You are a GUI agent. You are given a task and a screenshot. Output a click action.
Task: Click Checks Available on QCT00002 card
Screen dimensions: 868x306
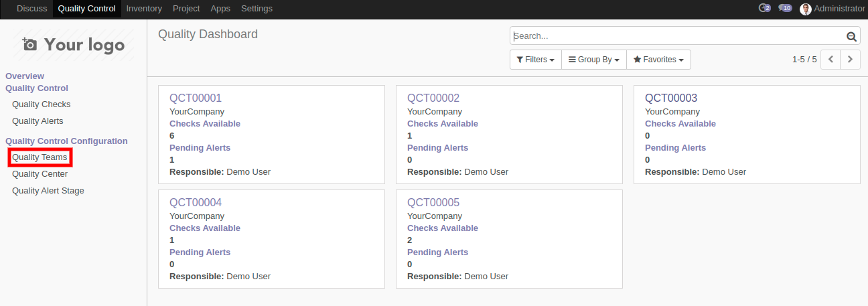pyautogui.click(x=442, y=124)
